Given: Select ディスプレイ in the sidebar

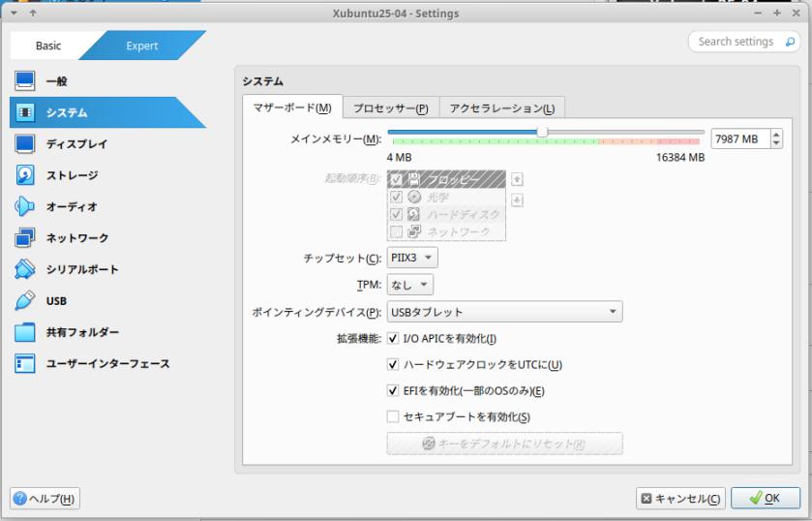Looking at the screenshot, I should [76, 143].
